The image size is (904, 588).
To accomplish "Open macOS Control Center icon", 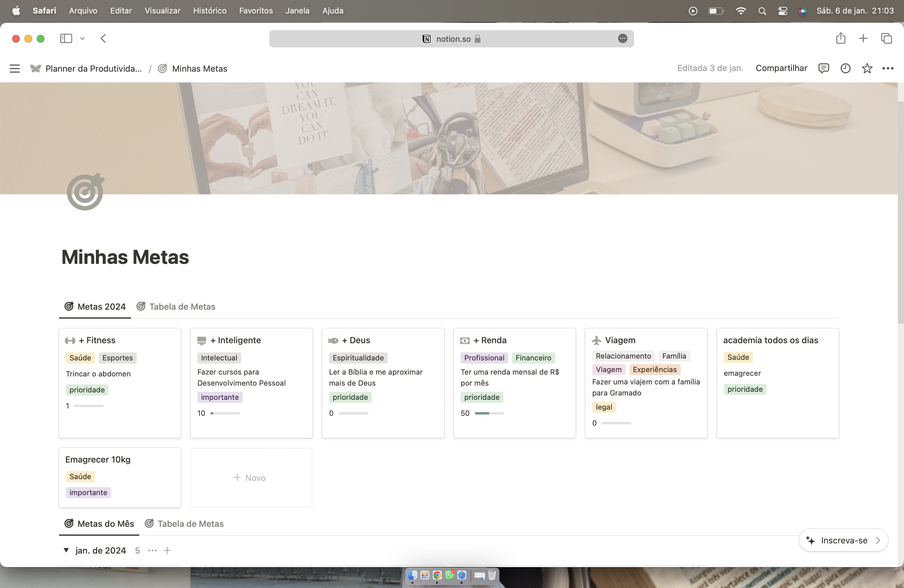I will tap(783, 11).
